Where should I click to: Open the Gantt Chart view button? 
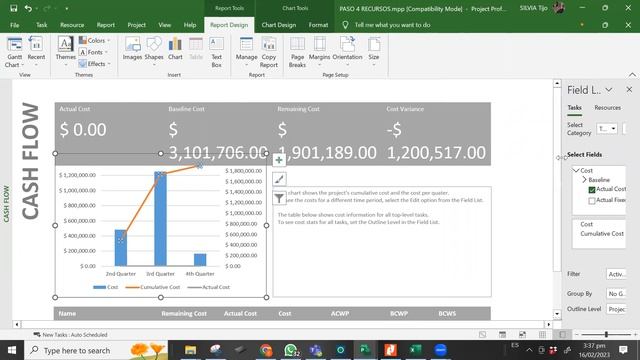[x=15, y=52]
